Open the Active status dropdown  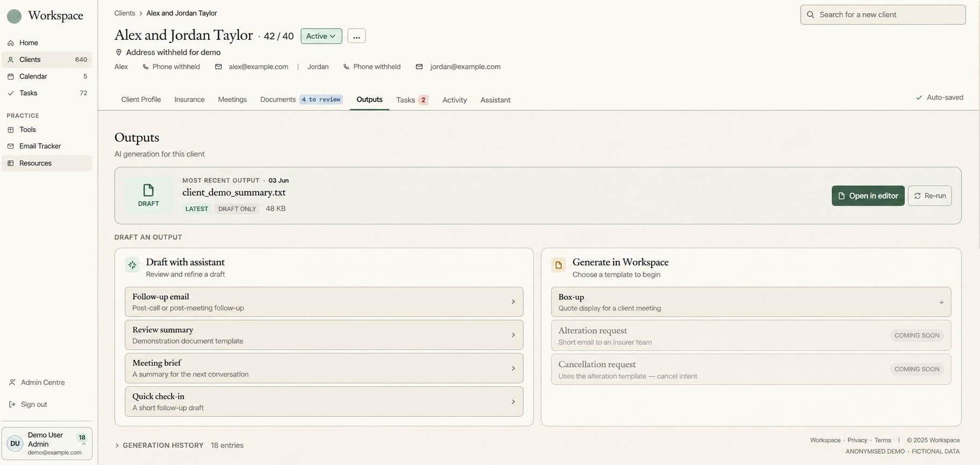321,36
